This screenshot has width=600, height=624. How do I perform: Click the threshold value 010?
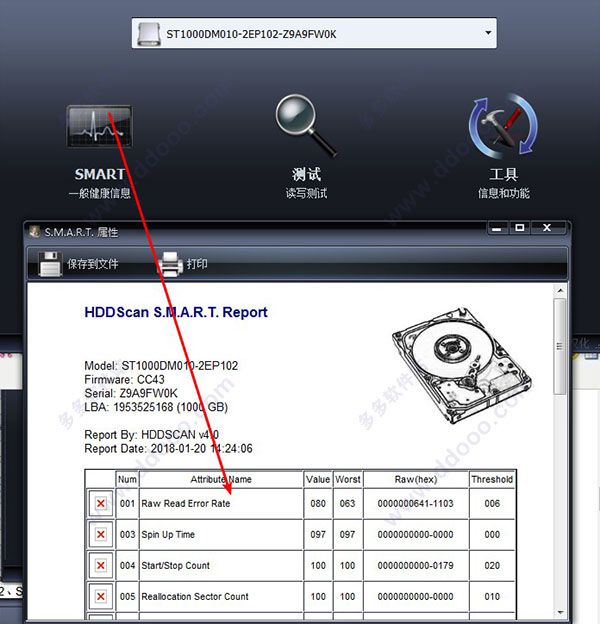[492, 597]
